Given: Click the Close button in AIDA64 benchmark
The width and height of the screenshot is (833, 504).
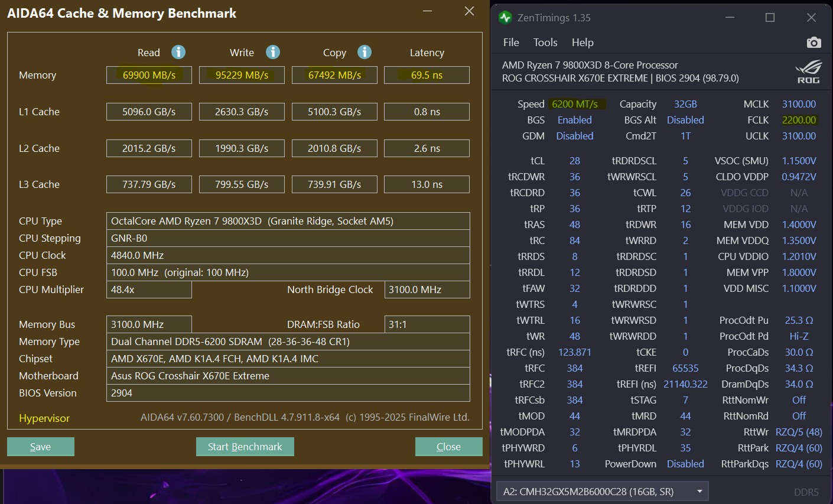Looking at the screenshot, I should point(449,447).
